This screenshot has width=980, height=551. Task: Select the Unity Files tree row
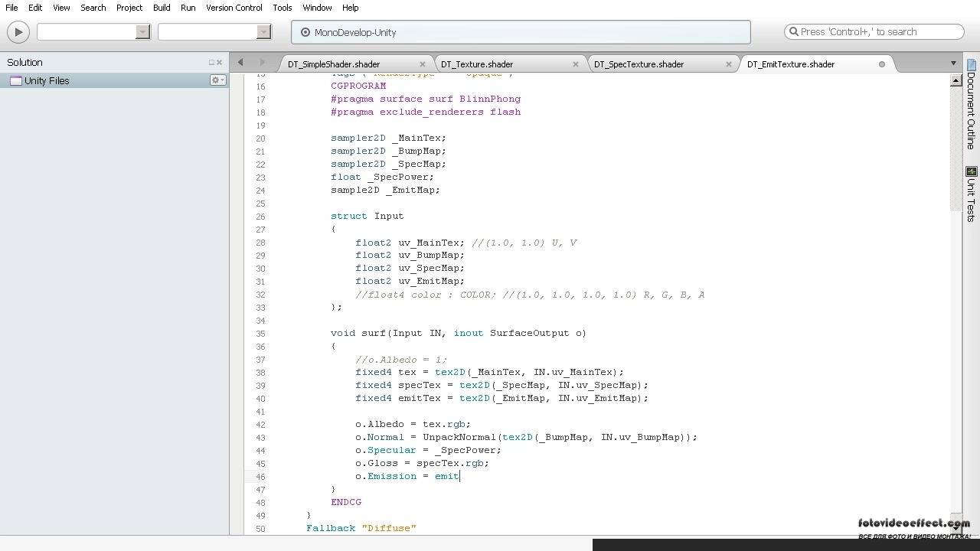point(114,80)
